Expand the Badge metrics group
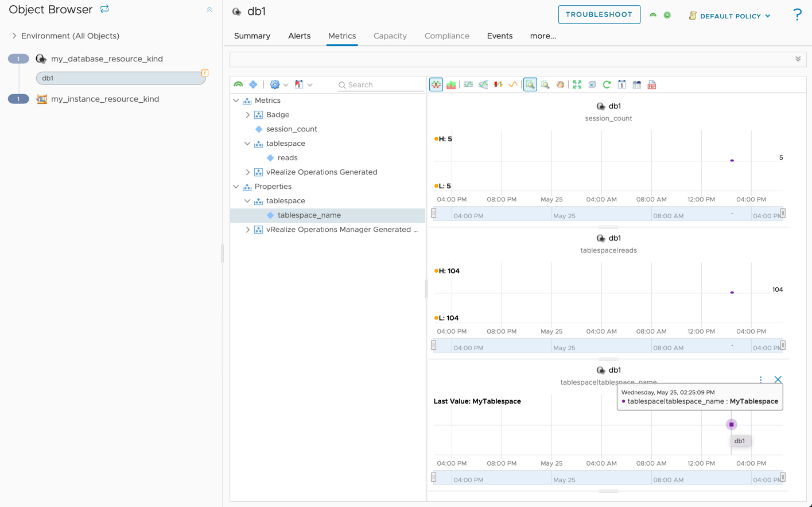 247,114
